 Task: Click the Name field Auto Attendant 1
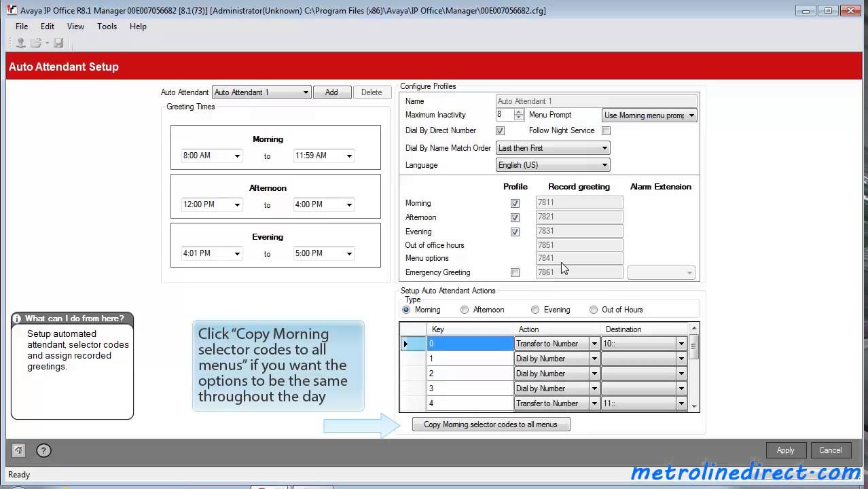click(x=596, y=101)
